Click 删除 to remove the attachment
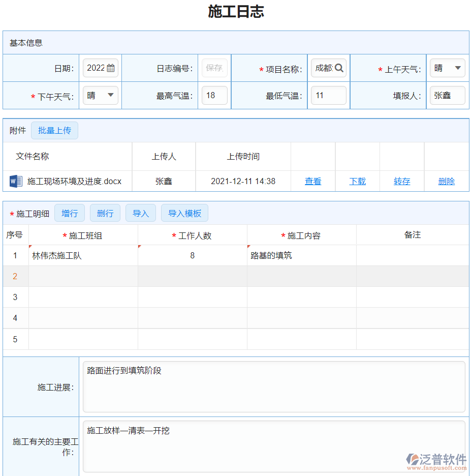 446,181
